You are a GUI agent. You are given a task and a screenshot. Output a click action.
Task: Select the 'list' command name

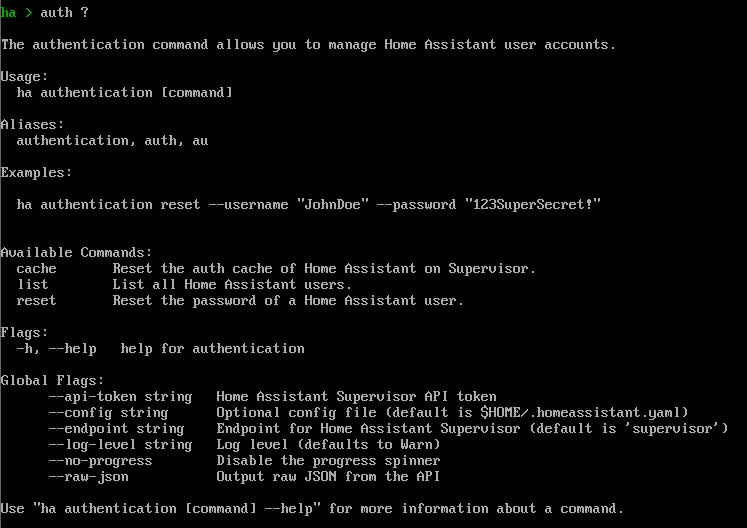[32, 284]
